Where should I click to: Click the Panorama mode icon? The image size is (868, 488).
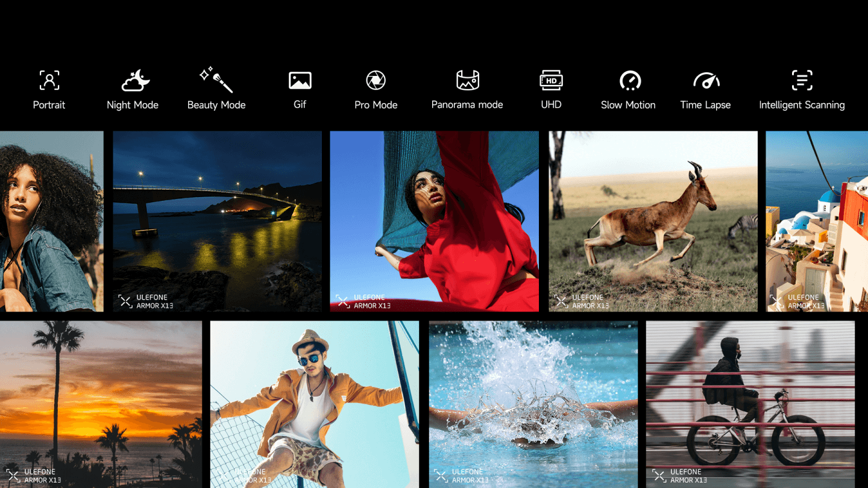(x=467, y=80)
